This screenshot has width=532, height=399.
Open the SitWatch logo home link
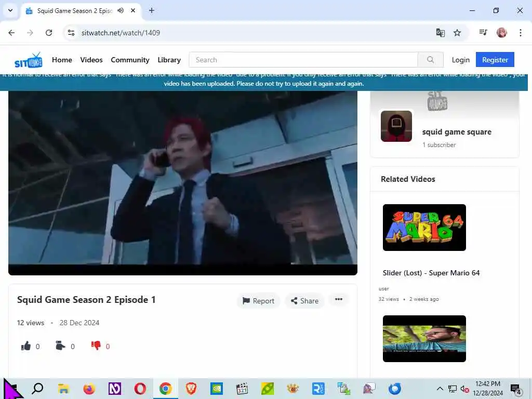[28, 60]
